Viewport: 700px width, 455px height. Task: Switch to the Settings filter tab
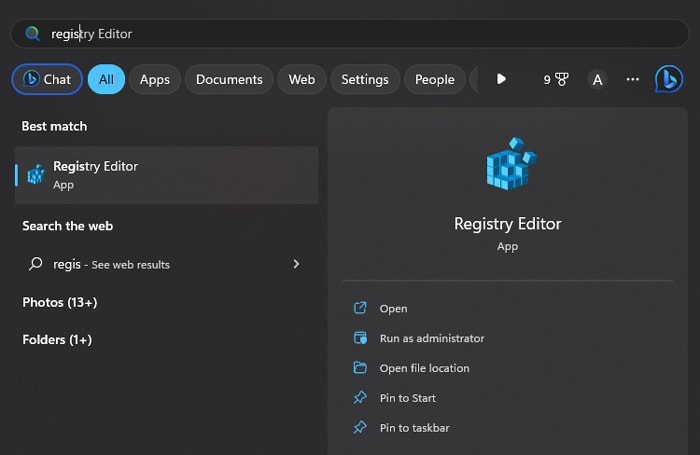[x=365, y=79]
